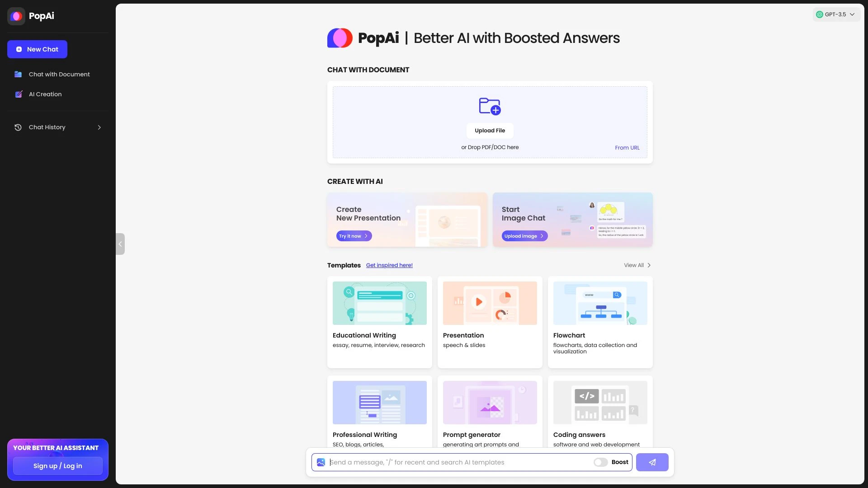Click the Presentation template card

[490, 321]
